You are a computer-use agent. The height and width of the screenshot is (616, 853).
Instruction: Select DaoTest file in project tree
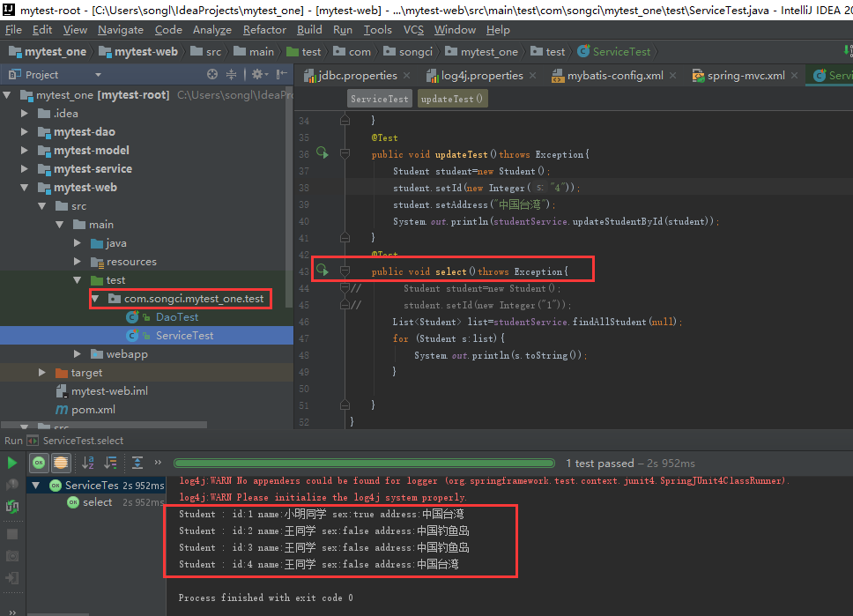tap(177, 317)
